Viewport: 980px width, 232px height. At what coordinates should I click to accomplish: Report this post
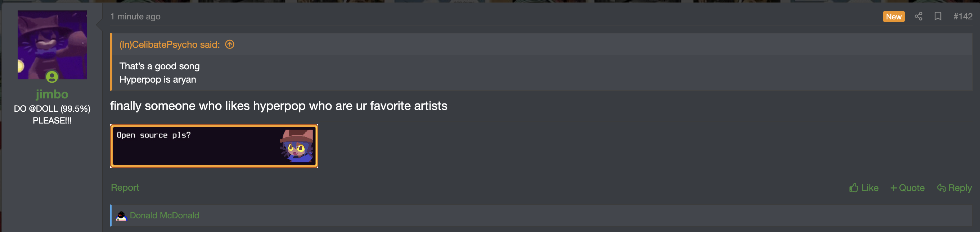click(125, 187)
